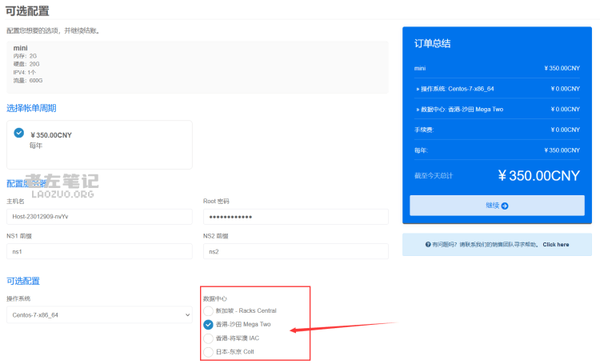The image size is (600, 364).
Task: Select 新加坡 - Racks Central data center
Action: (x=209, y=310)
